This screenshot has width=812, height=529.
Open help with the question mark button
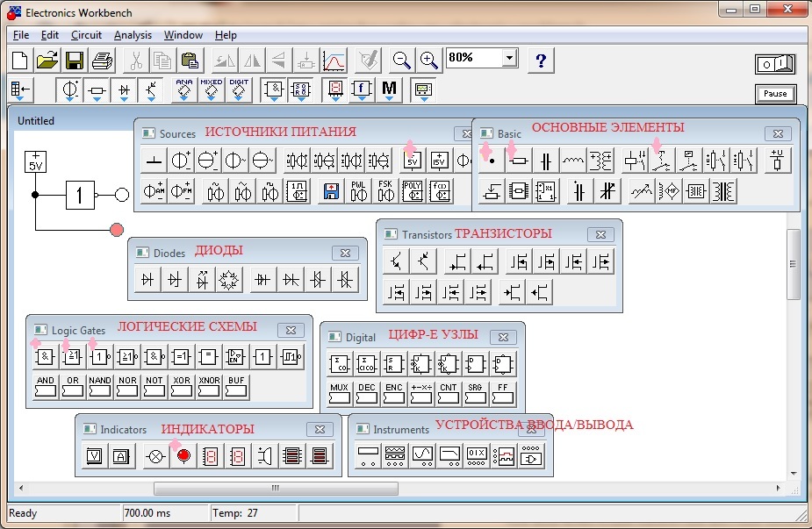[x=541, y=61]
